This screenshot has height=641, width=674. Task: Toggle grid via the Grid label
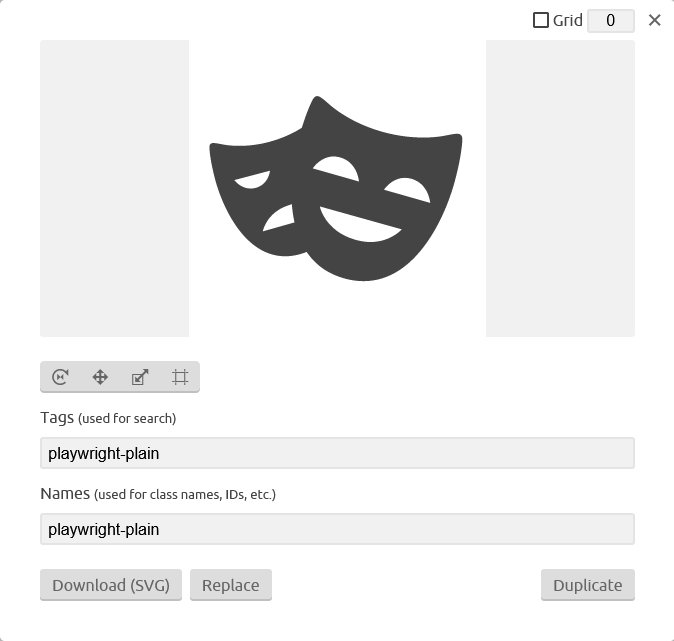pyautogui.click(x=567, y=20)
